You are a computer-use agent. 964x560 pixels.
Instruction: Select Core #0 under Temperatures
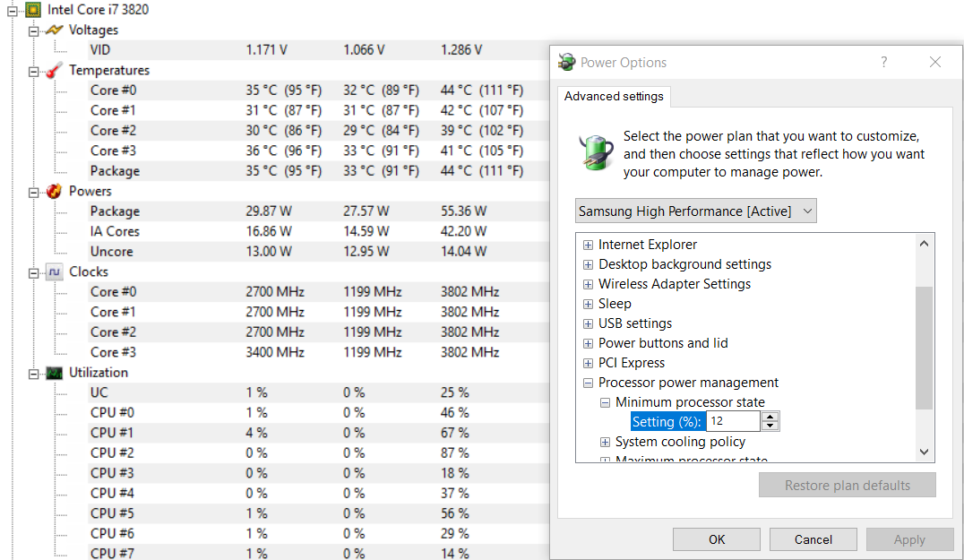pyautogui.click(x=318, y=90)
